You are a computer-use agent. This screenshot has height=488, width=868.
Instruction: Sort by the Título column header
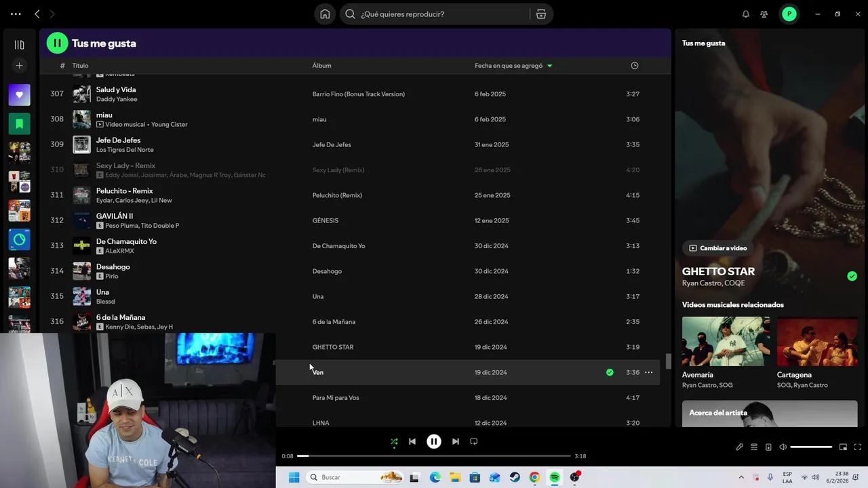81,66
